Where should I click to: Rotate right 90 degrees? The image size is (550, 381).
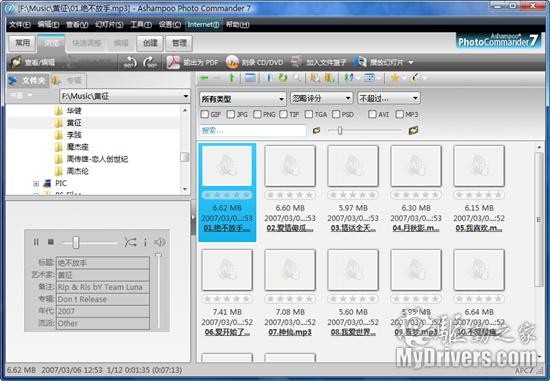[x=150, y=62]
